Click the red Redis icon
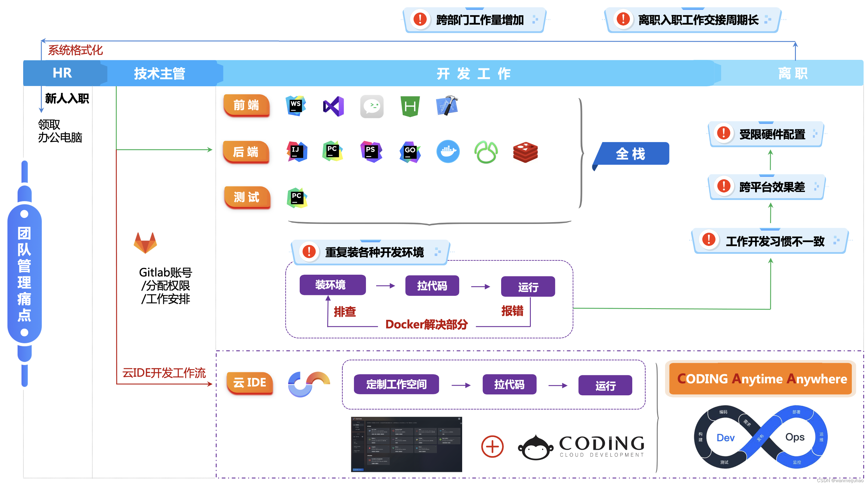This screenshot has width=868, height=486. click(x=525, y=152)
